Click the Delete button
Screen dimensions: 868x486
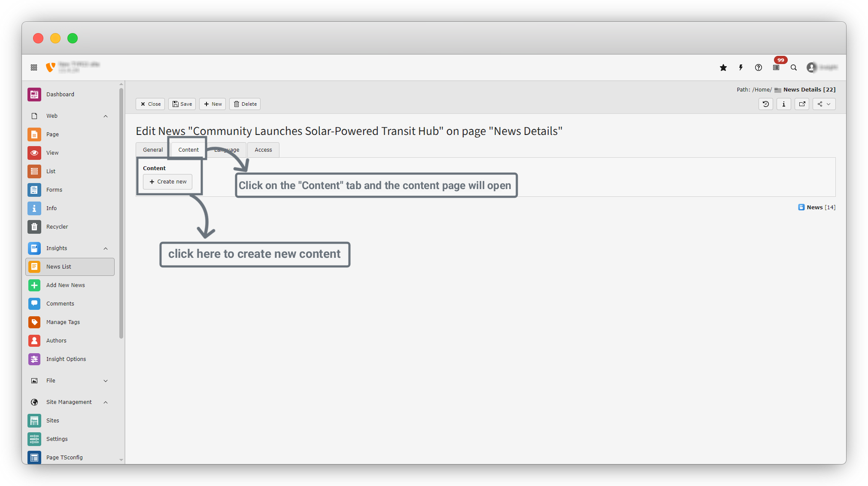(x=245, y=104)
